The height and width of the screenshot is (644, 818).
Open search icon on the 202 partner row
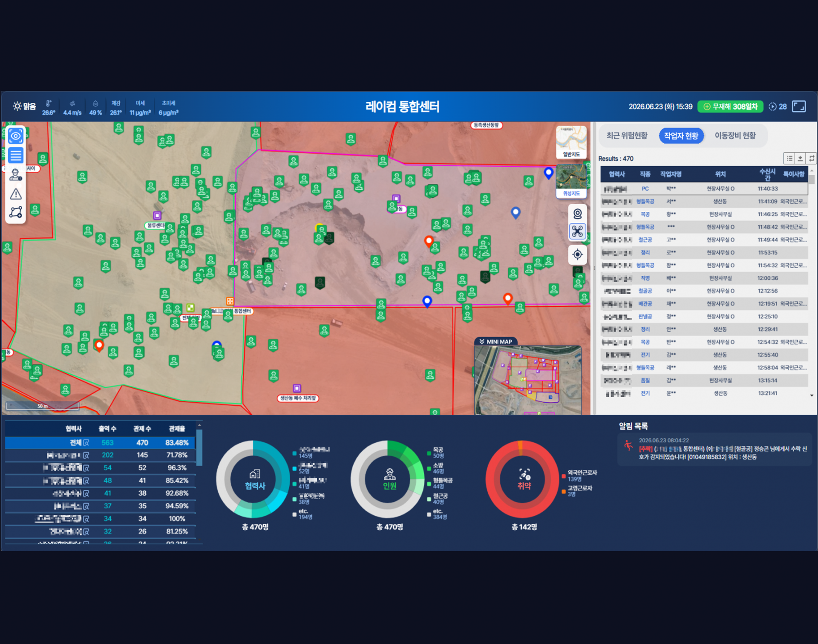coord(86,455)
